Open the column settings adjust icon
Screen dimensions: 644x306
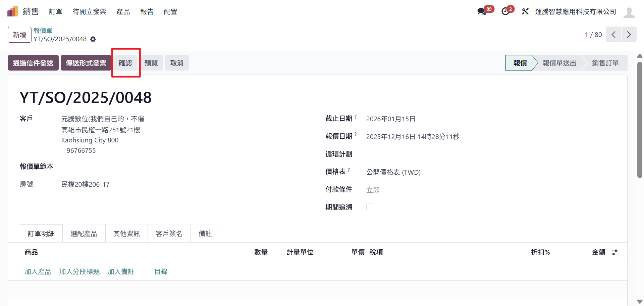614,252
